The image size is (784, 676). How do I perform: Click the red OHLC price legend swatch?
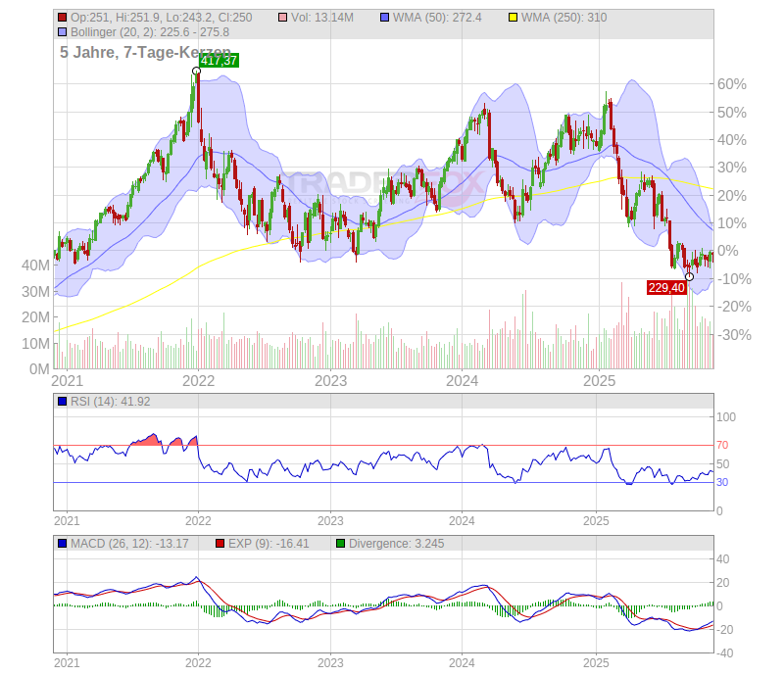point(63,18)
